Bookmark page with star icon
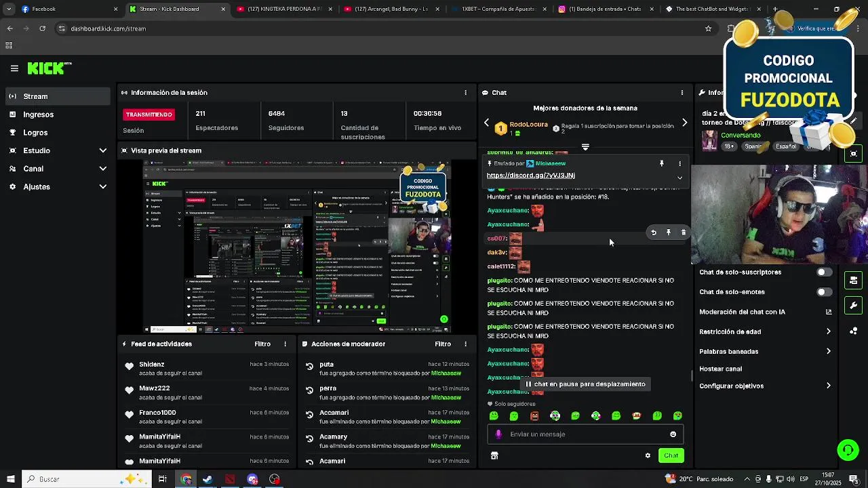868x488 pixels. pos(708,28)
